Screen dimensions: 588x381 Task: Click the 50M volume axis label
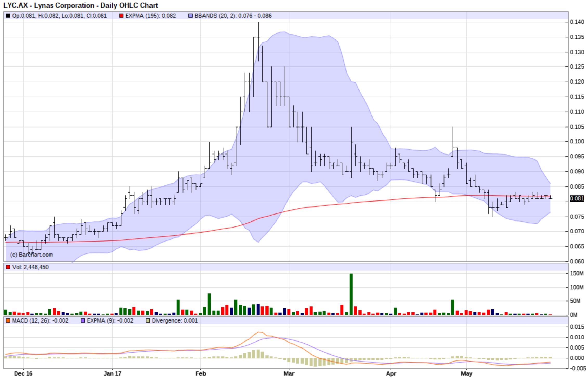tap(575, 301)
